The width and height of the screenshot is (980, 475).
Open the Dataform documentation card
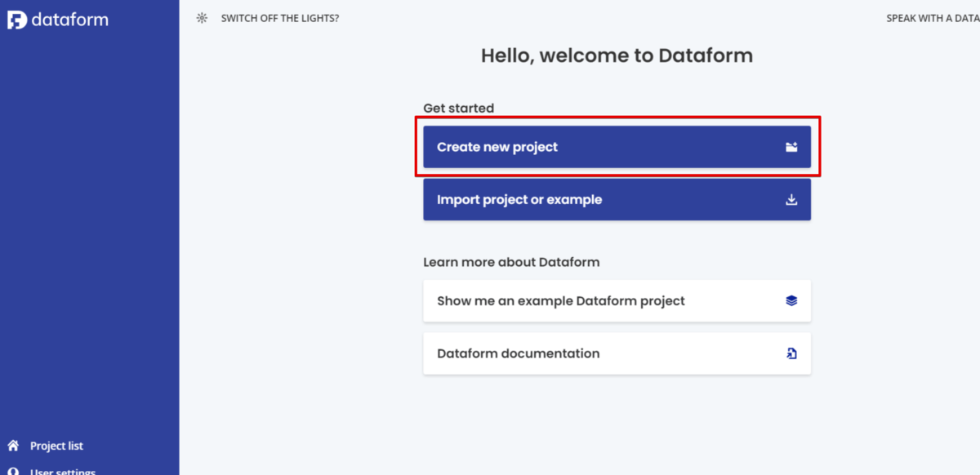(519, 353)
